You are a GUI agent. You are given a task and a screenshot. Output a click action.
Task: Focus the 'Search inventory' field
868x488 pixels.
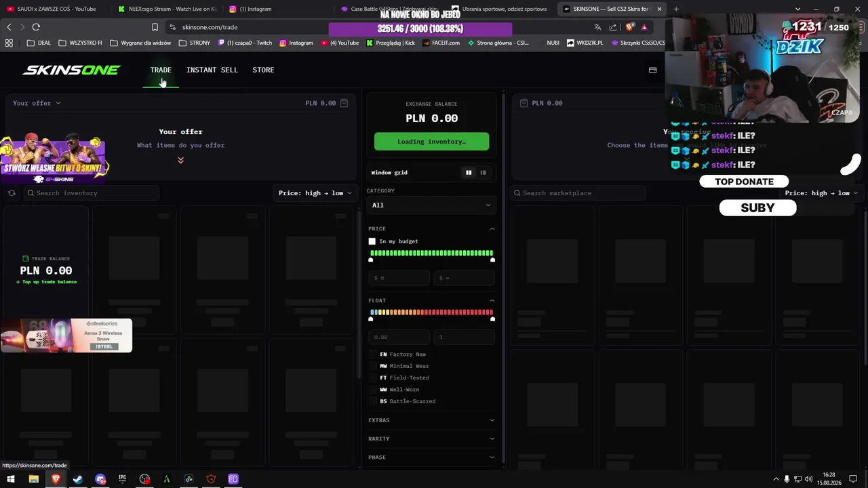[92, 193]
